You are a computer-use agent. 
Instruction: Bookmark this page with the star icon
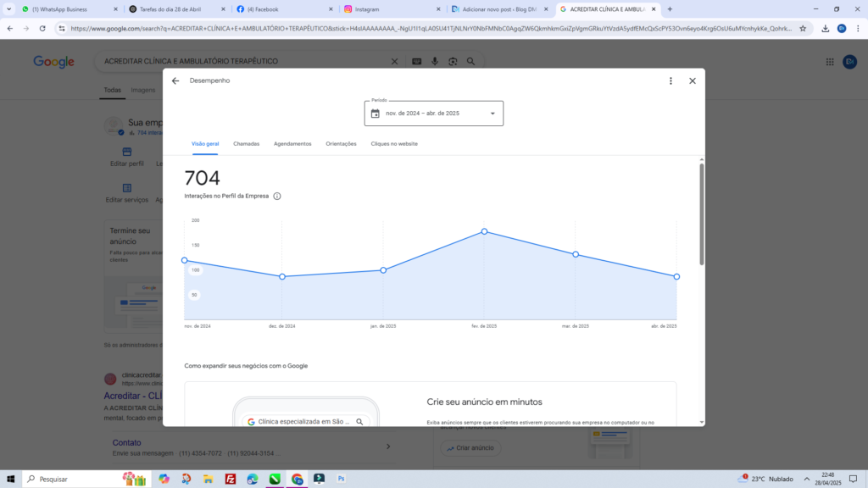click(x=803, y=29)
